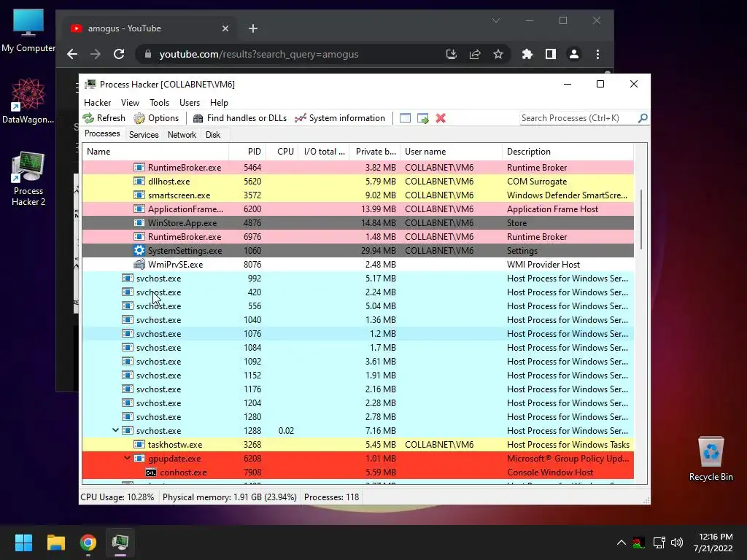Select taskhostw.exe process row
This screenshot has width=747, height=560.
[x=358, y=444]
